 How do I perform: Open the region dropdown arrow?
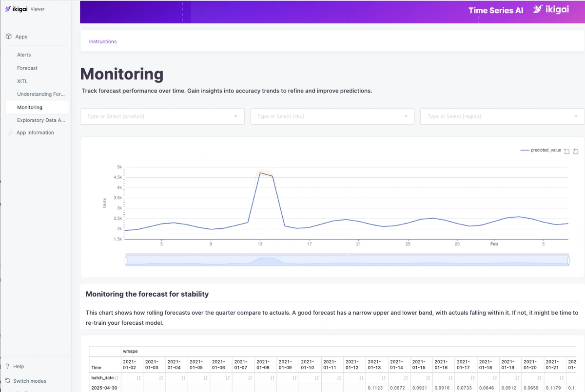click(576, 116)
